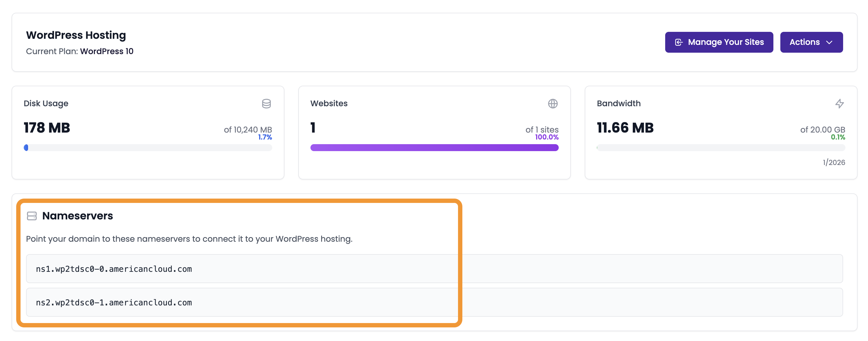Open the Actions dropdown menu

(811, 42)
